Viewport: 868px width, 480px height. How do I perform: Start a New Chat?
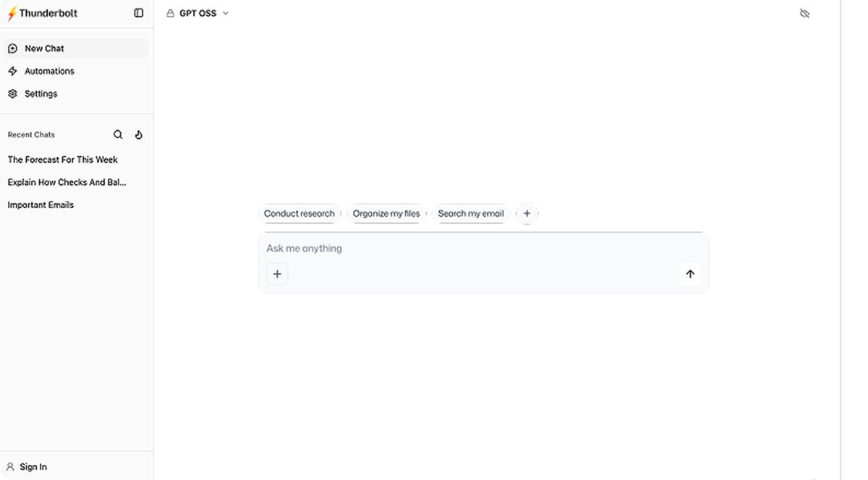(44, 48)
